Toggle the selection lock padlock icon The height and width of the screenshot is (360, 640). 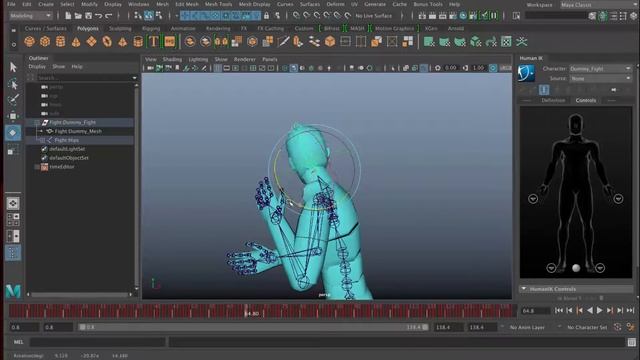pyautogui.click(x=267, y=16)
